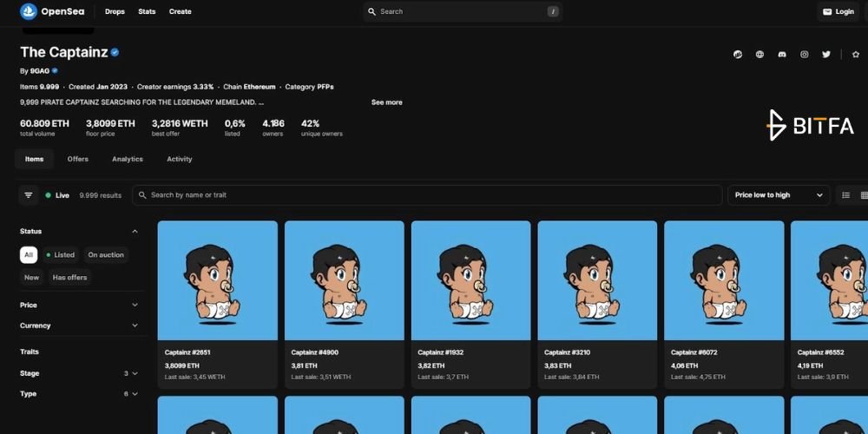
Task: Click the 60.809 ETH total volume stat
Action: [45, 127]
